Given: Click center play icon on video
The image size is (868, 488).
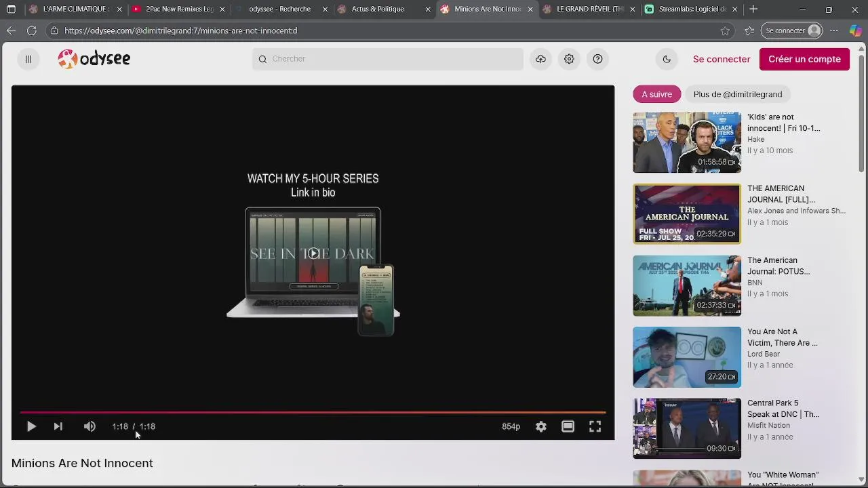Looking at the screenshot, I should pyautogui.click(x=313, y=253).
